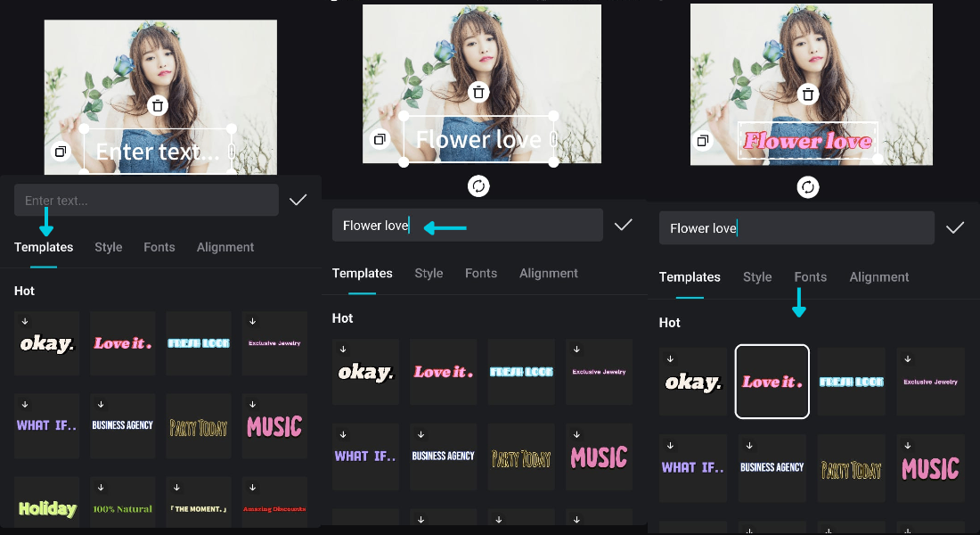Choose the 'okay.' template in right panel
The image size is (980, 535).
tap(693, 382)
